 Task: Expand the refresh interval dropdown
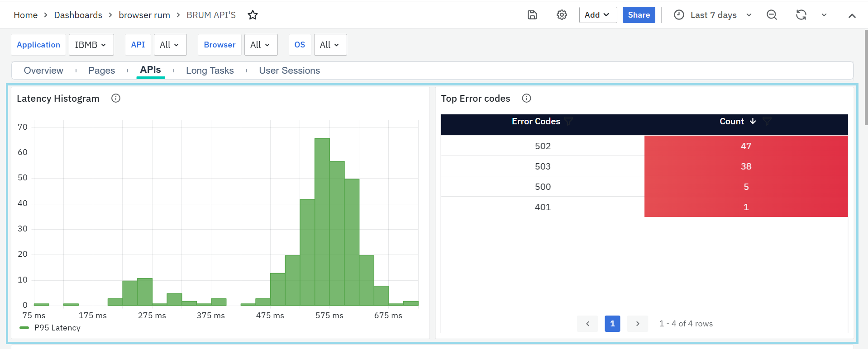click(x=824, y=15)
